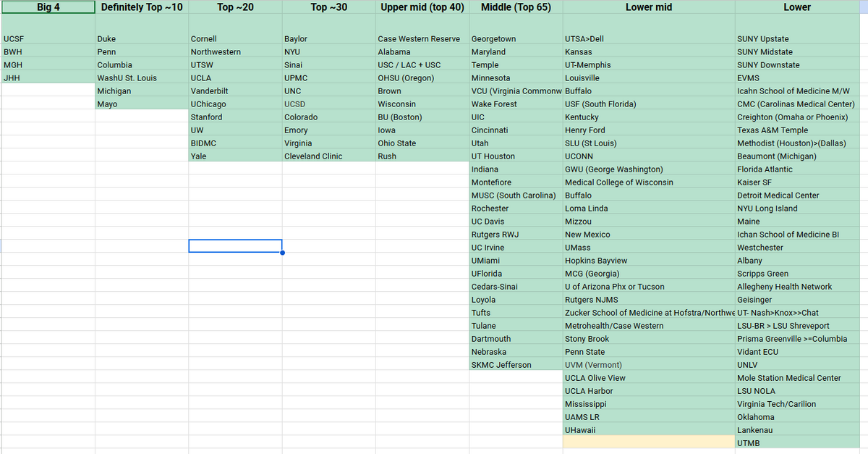Select the "Big 4" header cell
The height and width of the screenshot is (454, 868).
(48, 7)
